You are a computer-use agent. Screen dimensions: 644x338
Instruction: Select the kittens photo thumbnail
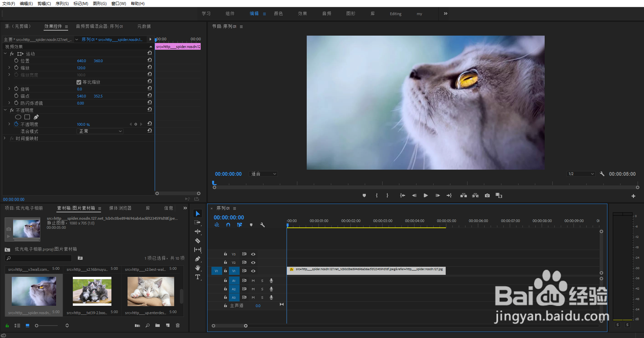pyautogui.click(x=92, y=291)
